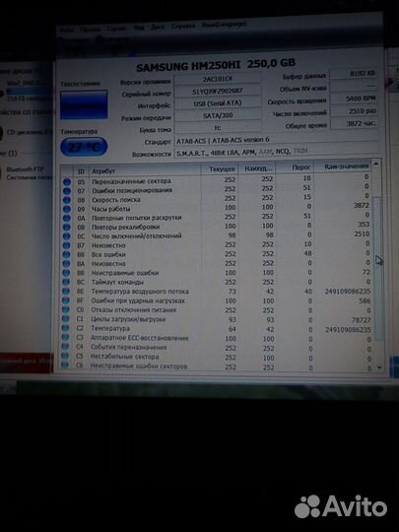Select the status icon for the Температура row
This screenshot has height=532, width=399.
tap(65, 328)
